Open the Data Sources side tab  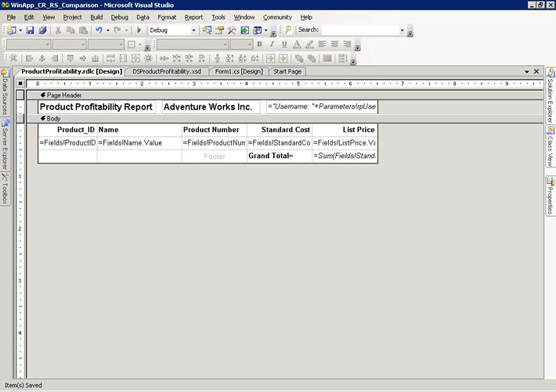tap(5, 92)
